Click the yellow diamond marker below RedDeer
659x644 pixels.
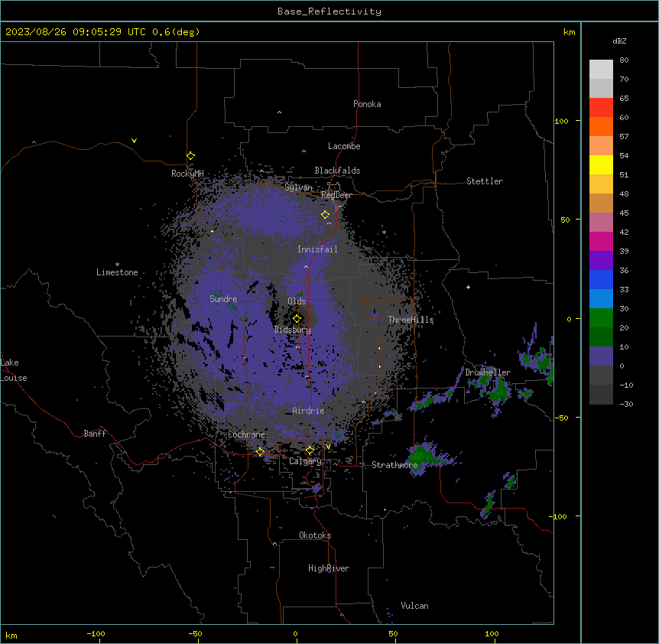(325, 215)
